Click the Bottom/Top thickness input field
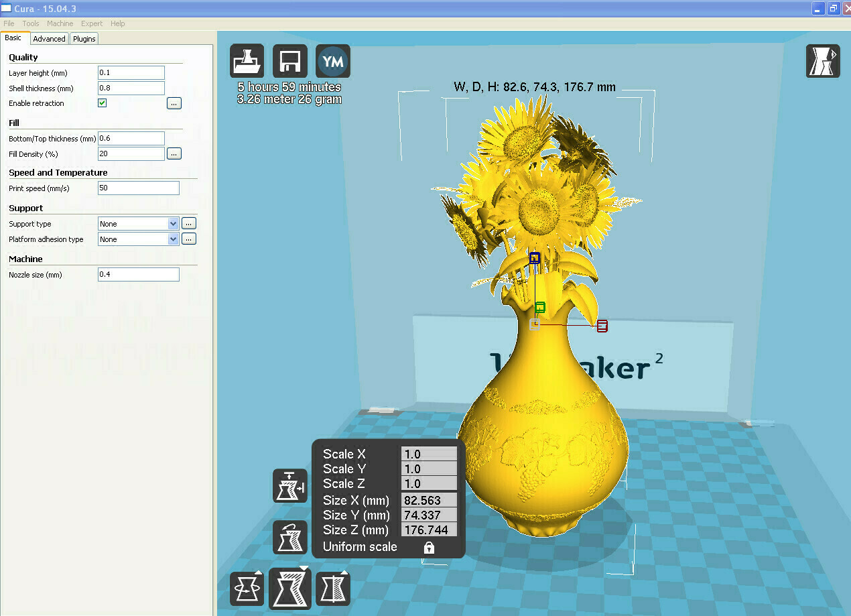Image resolution: width=851 pixels, height=616 pixels. coord(131,138)
